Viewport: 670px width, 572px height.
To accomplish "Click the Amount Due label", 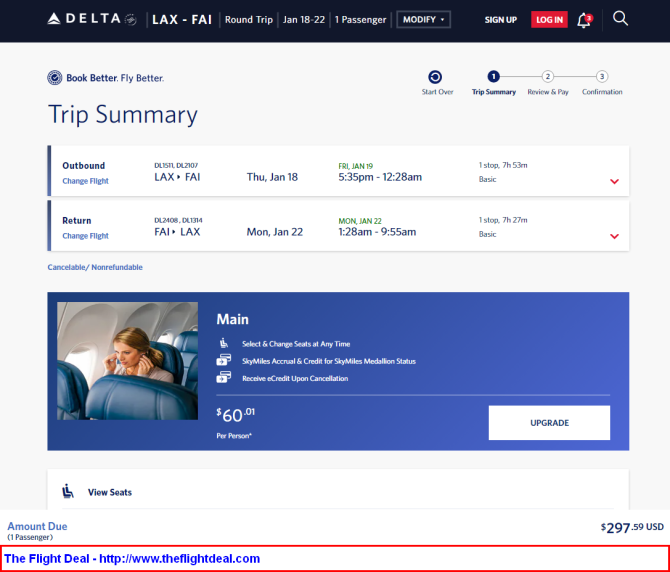I will [x=37, y=526].
